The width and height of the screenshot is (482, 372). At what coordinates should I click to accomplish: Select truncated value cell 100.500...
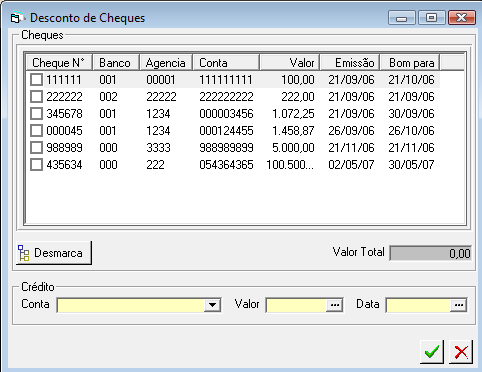click(290, 165)
